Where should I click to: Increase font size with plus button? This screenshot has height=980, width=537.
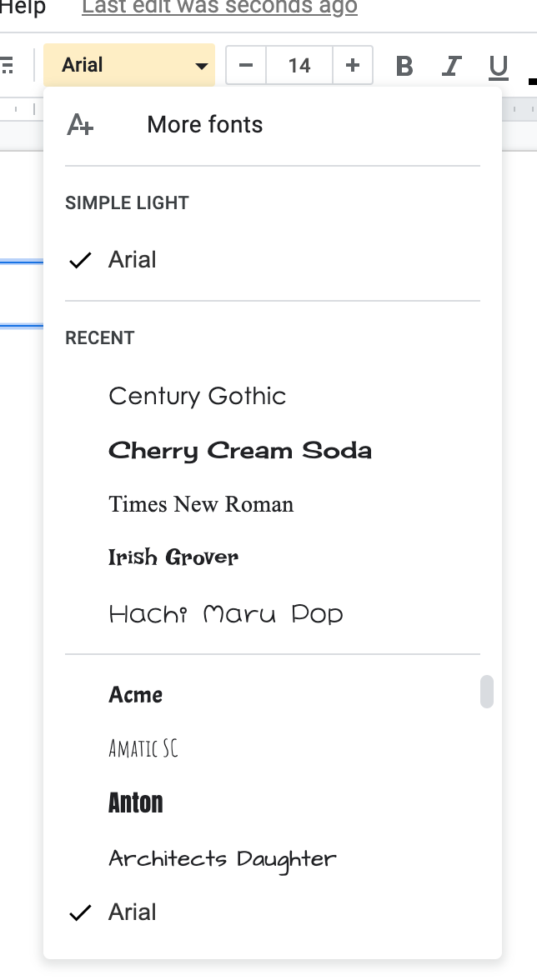353,65
